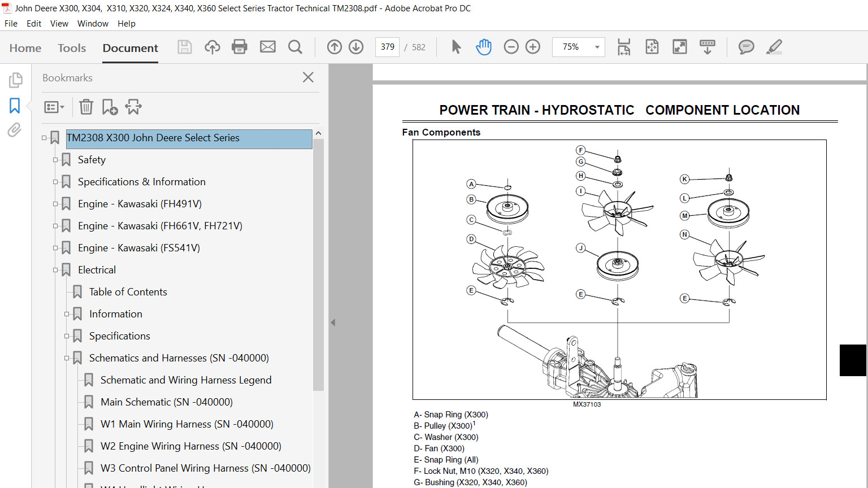Zoom out with the minus icon
The height and width of the screenshot is (488, 868).
point(511,47)
